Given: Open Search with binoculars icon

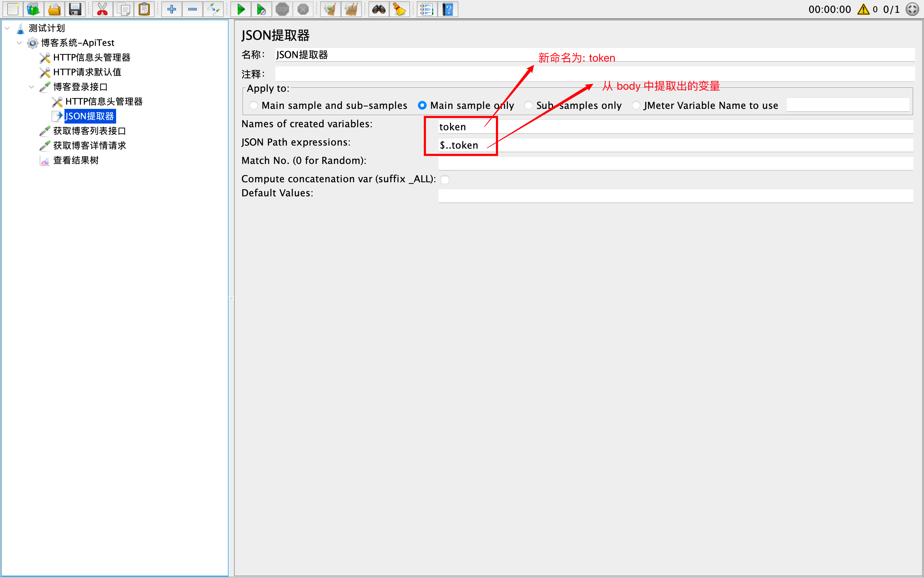Looking at the screenshot, I should 379,9.
